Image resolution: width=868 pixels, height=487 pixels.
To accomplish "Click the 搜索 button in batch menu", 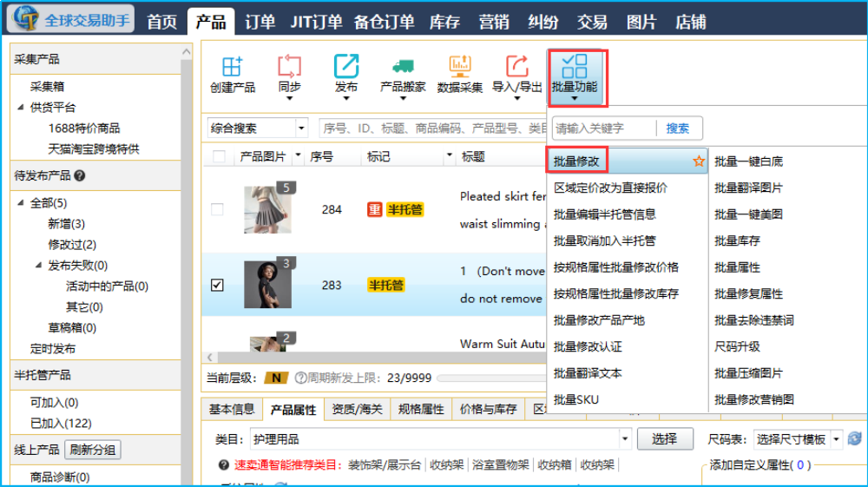I will pos(678,128).
